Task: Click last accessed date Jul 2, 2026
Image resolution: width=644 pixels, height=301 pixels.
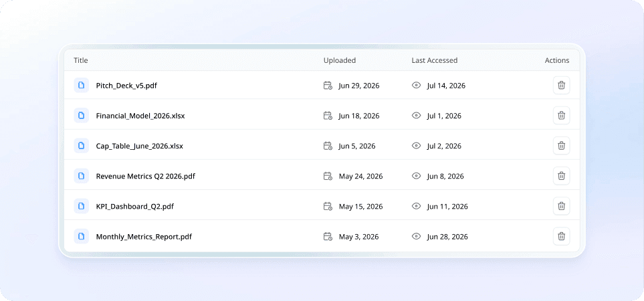Action: (444, 146)
